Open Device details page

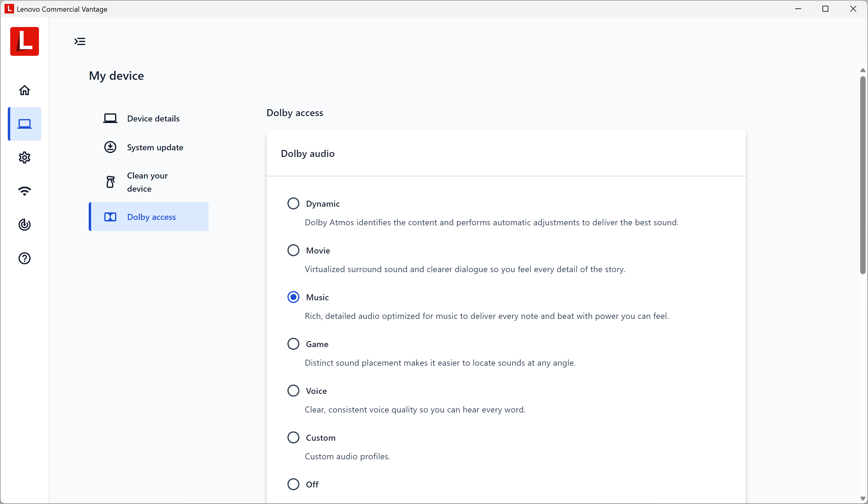(153, 118)
